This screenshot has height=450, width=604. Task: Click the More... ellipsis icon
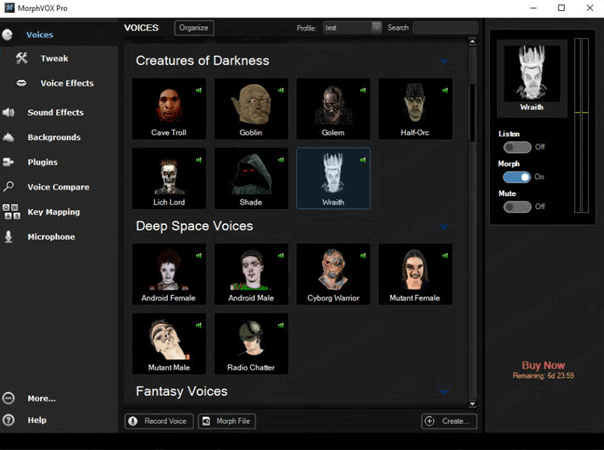8,398
